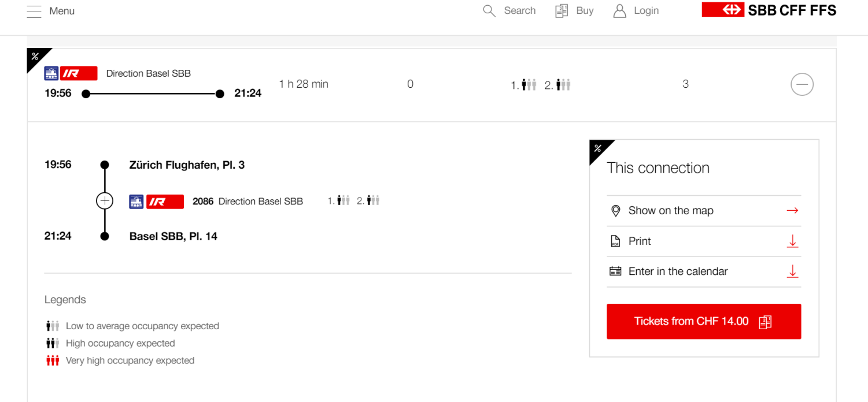Click Direction Basel SBB in the summary row

pos(149,73)
